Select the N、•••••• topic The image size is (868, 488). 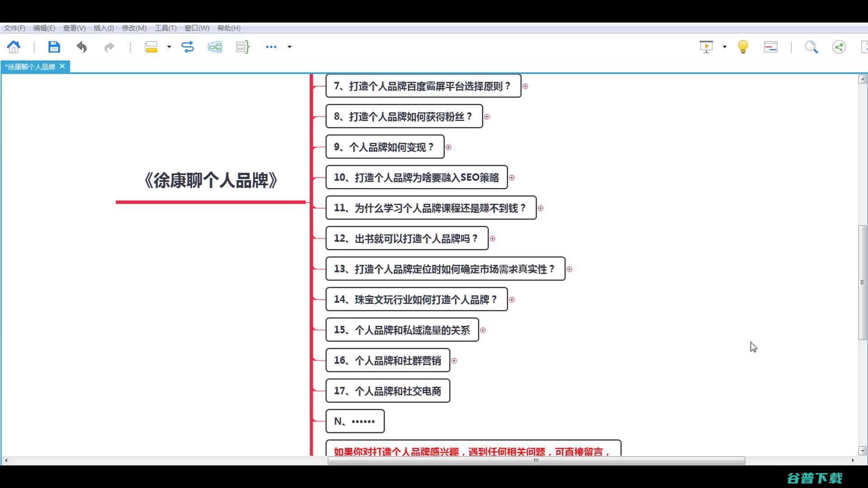pos(355,421)
